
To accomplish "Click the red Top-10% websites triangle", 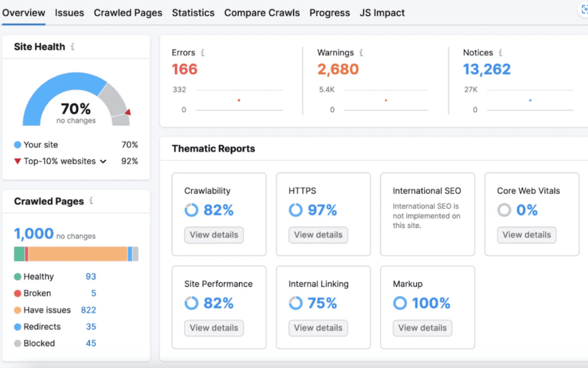I will click(x=17, y=162).
